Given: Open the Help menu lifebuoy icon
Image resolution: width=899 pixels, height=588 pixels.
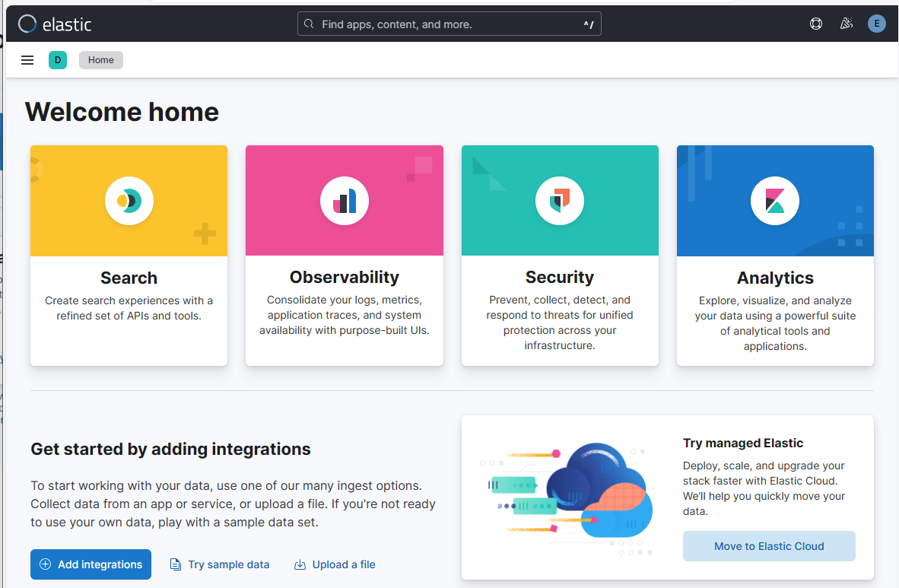Looking at the screenshot, I should 816,24.
